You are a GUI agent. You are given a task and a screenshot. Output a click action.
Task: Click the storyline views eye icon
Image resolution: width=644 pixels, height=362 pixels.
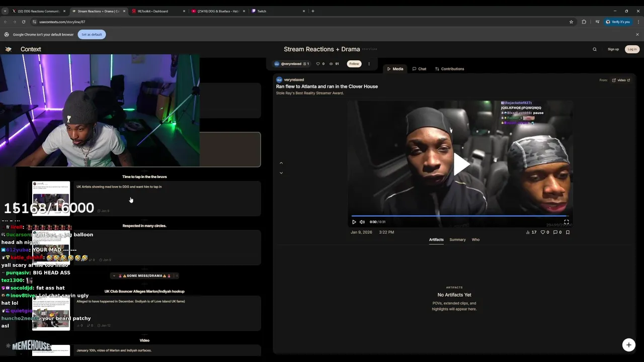click(331, 64)
